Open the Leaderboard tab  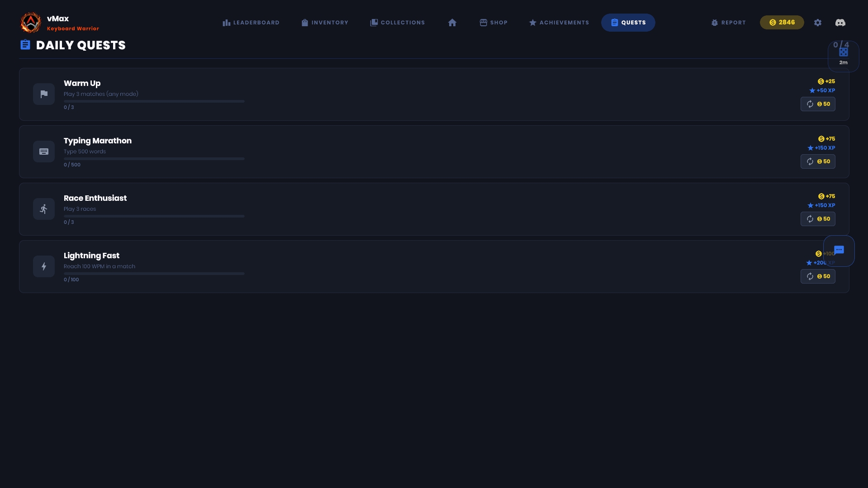tap(251, 23)
